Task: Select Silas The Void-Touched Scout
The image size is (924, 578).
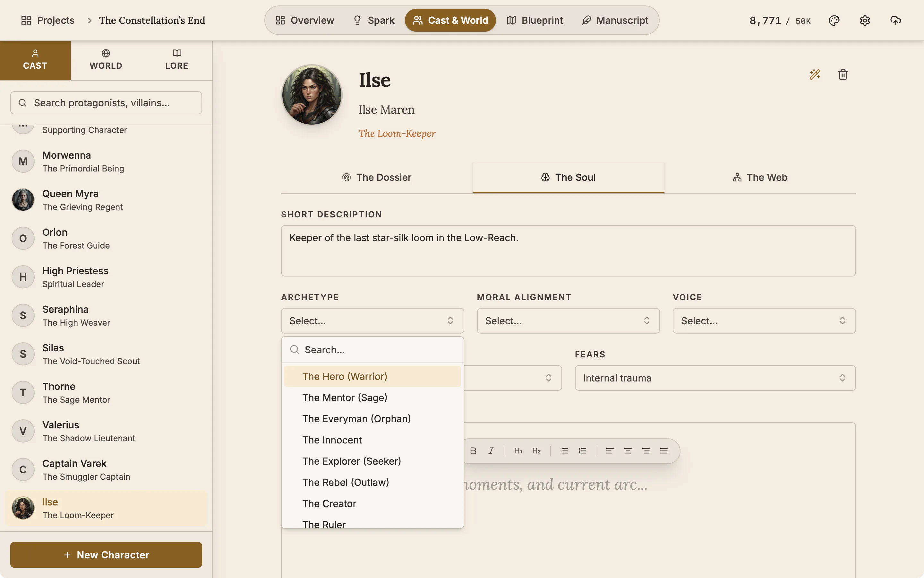Action: click(x=106, y=354)
